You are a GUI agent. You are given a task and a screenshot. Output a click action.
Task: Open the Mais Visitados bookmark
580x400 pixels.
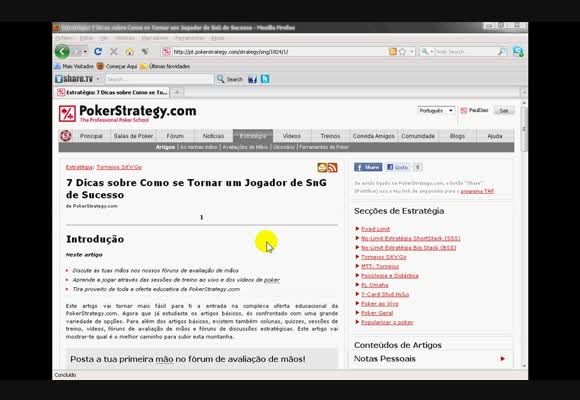(74, 66)
